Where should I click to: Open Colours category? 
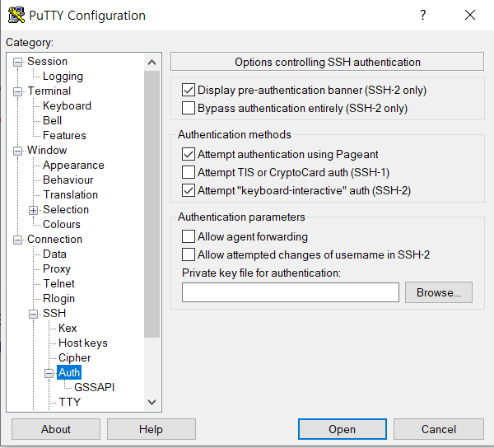pos(62,224)
